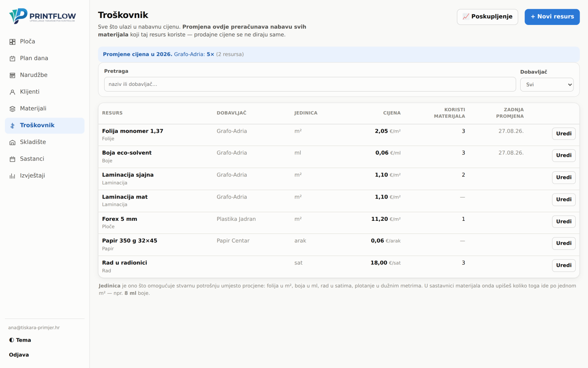Open the Promjene cijena u 2026 banner
The width and height of the screenshot is (588, 368).
(339, 54)
